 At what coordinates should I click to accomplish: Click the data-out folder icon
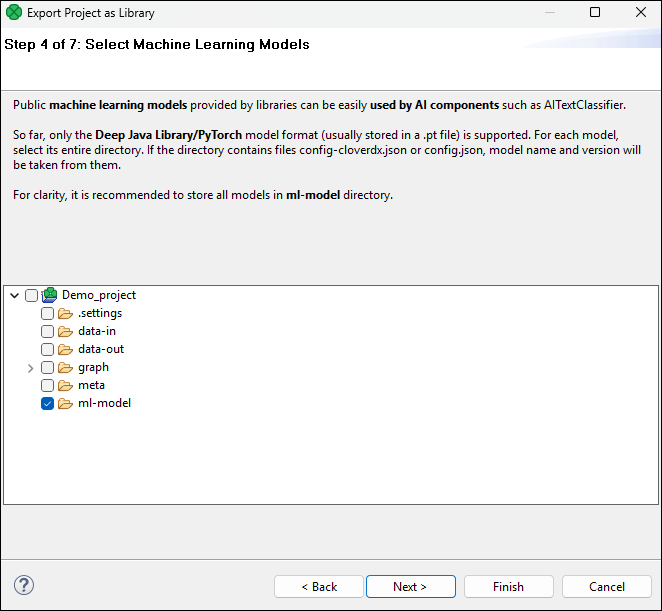(x=65, y=350)
